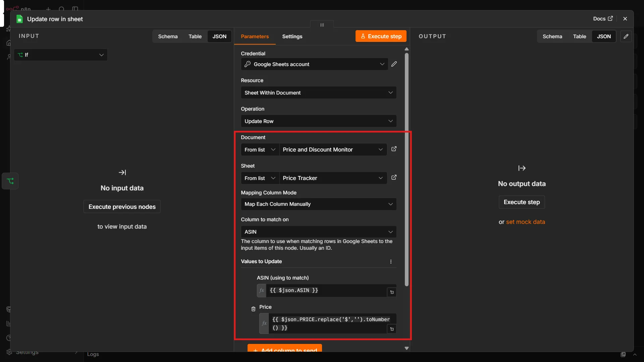Open Price Tracker sheet in new tab

pos(394,178)
